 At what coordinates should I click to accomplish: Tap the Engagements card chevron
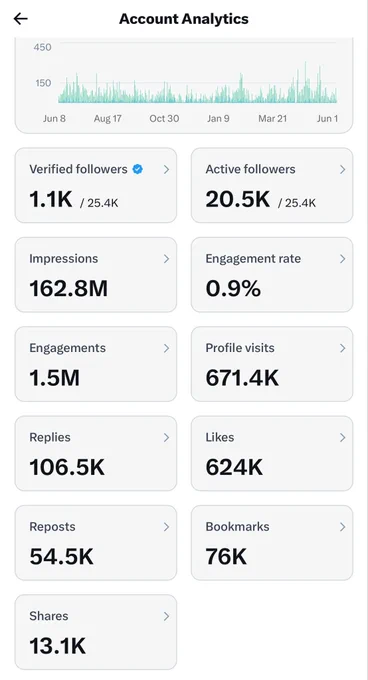click(166, 348)
